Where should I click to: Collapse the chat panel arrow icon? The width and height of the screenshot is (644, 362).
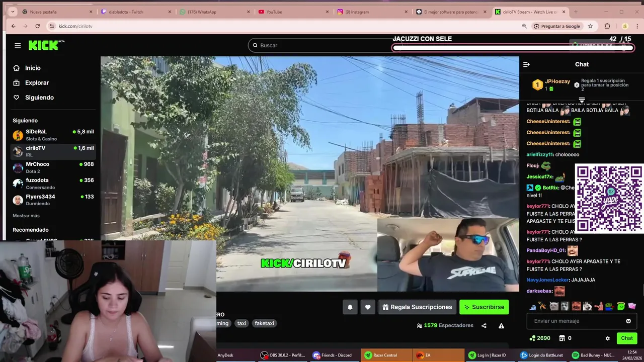tap(526, 64)
